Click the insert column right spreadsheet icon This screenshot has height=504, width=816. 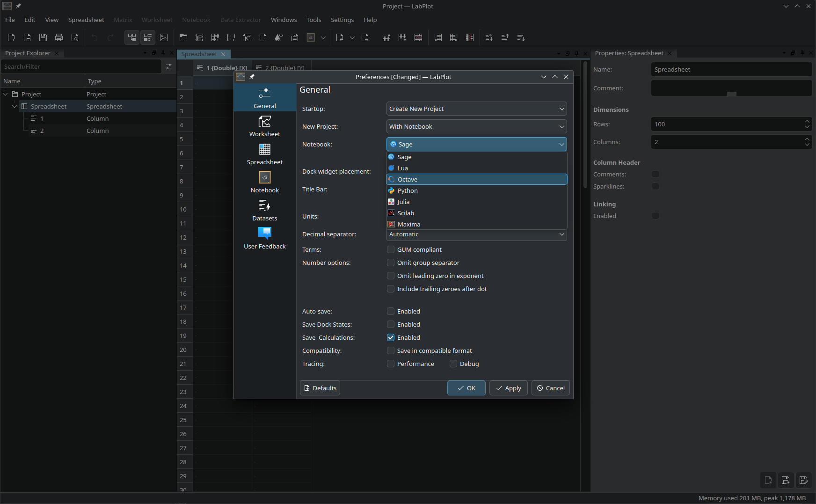click(454, 37)
